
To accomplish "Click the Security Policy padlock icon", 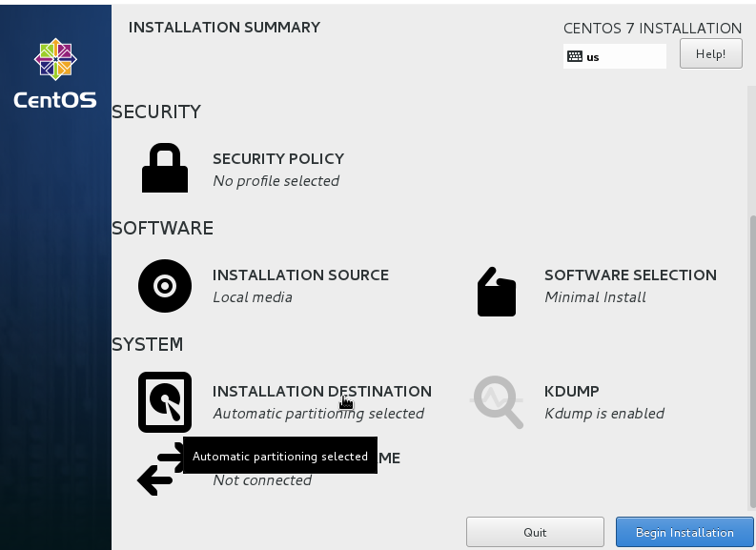I will tap(164, 168).
